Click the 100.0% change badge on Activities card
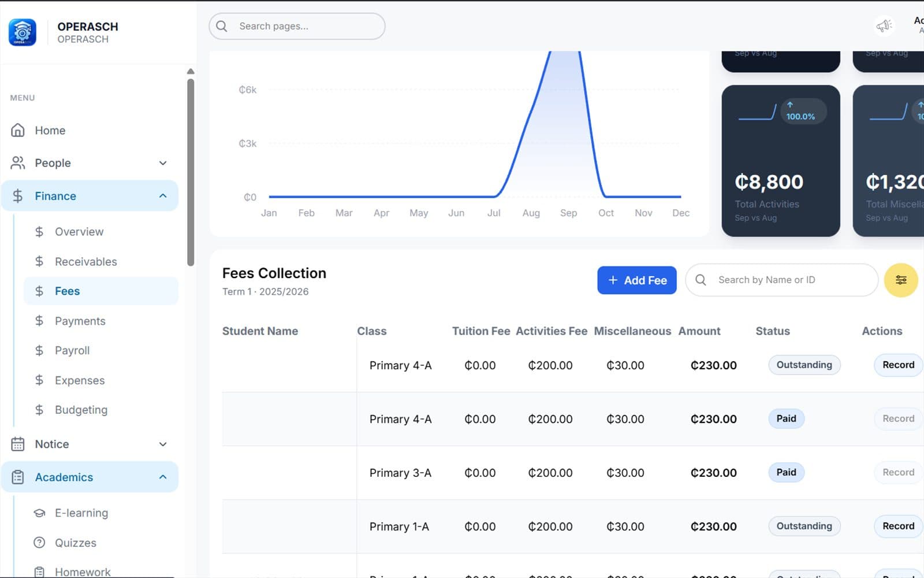 (803, 111)
